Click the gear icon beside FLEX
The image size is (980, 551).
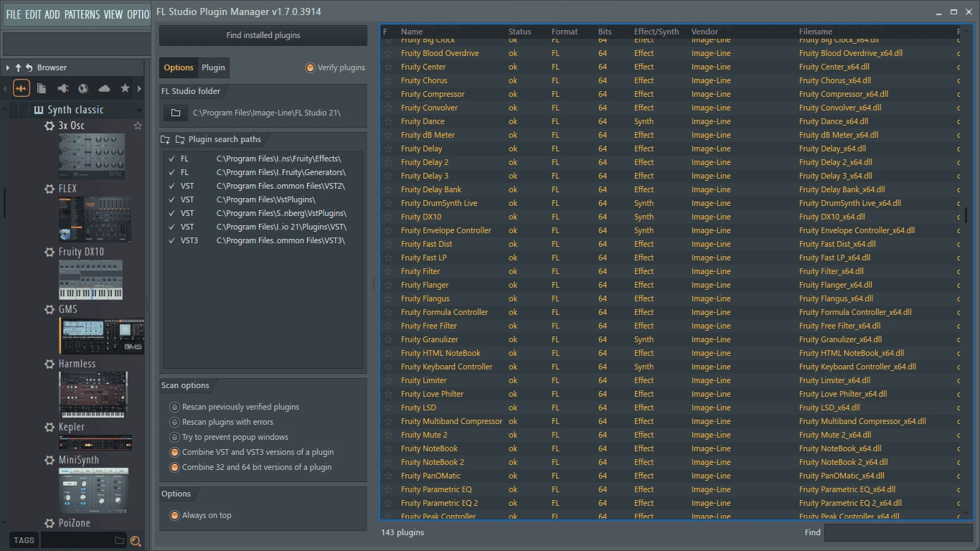pos(50,189)
